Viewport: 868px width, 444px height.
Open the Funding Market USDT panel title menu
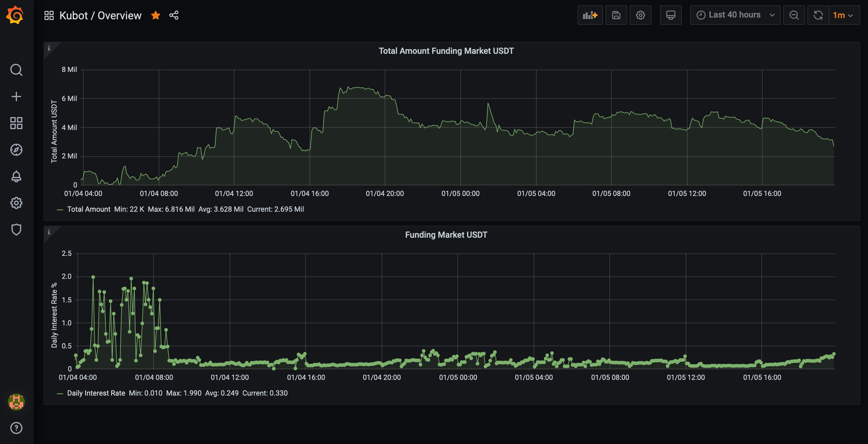click(446, 235)
